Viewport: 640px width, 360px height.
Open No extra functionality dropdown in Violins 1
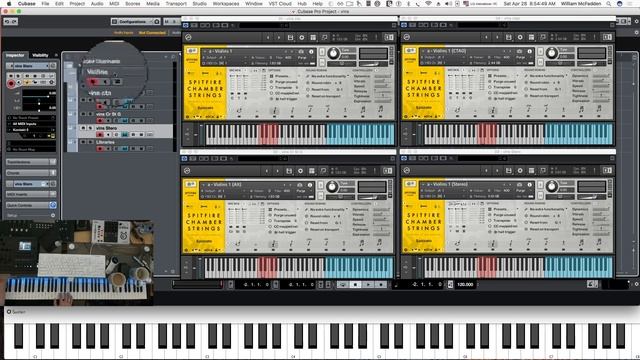click(x=329, y=76)
